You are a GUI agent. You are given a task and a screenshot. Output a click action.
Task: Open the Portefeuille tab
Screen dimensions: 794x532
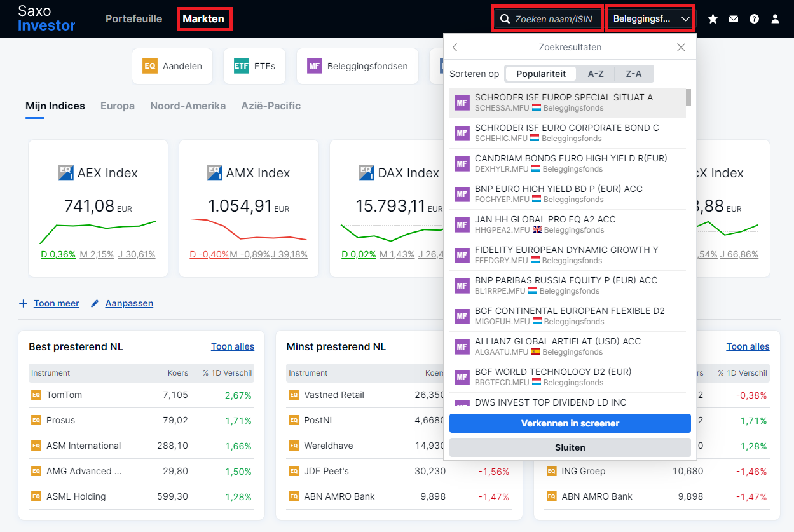click(134, 19)
